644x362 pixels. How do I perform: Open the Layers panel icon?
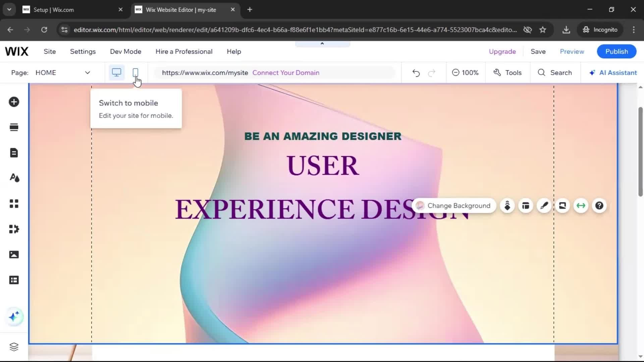(14, 347)
